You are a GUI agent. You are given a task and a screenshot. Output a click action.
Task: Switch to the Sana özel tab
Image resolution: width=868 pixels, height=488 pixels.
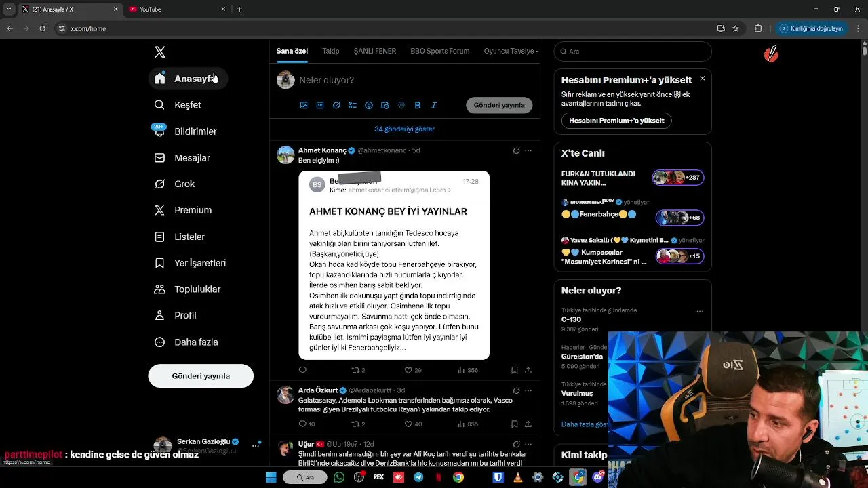pos(292,51)
